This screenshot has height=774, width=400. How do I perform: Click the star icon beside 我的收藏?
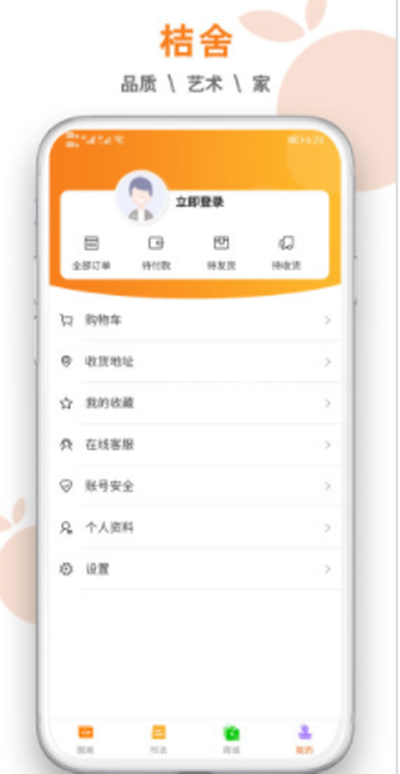point(66,403)
